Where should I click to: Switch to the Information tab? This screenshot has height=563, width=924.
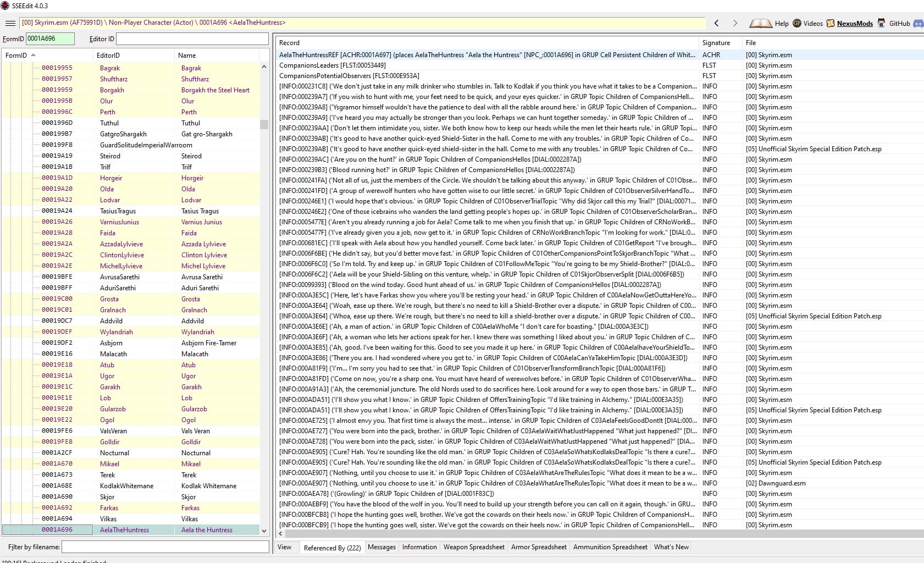coord(419,547)
